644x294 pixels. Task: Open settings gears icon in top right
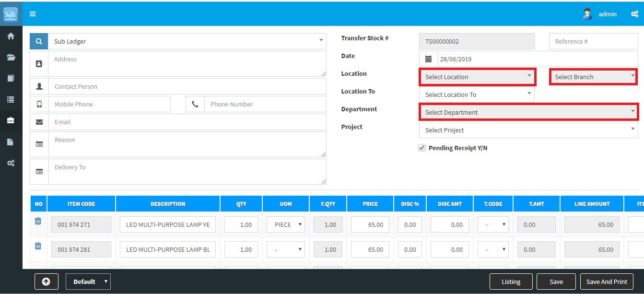click(x=634, y=14)
